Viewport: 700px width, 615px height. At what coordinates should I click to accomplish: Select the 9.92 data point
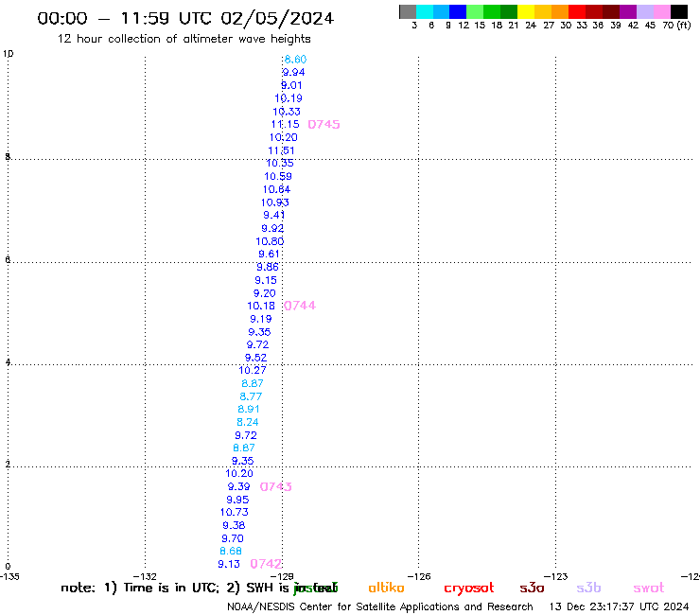click(272, 229)
